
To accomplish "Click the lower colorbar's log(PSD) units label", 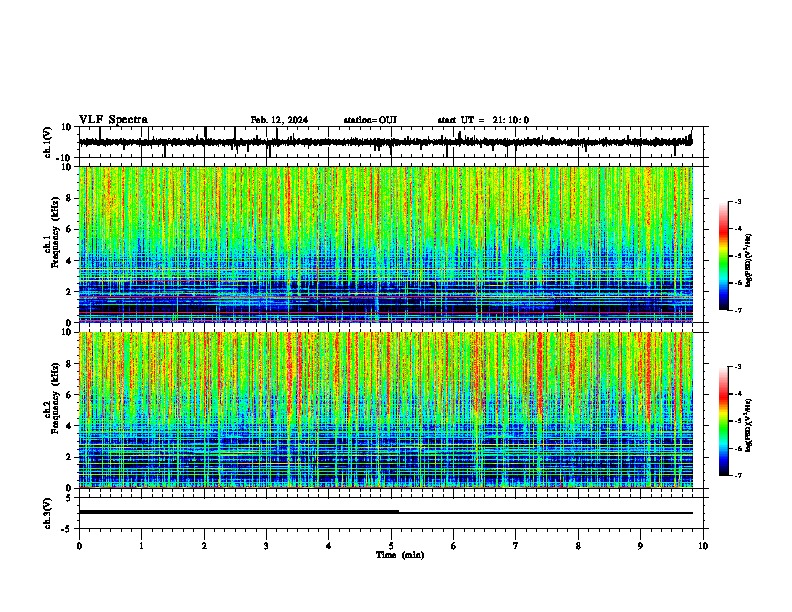I will tap(749, 426).
